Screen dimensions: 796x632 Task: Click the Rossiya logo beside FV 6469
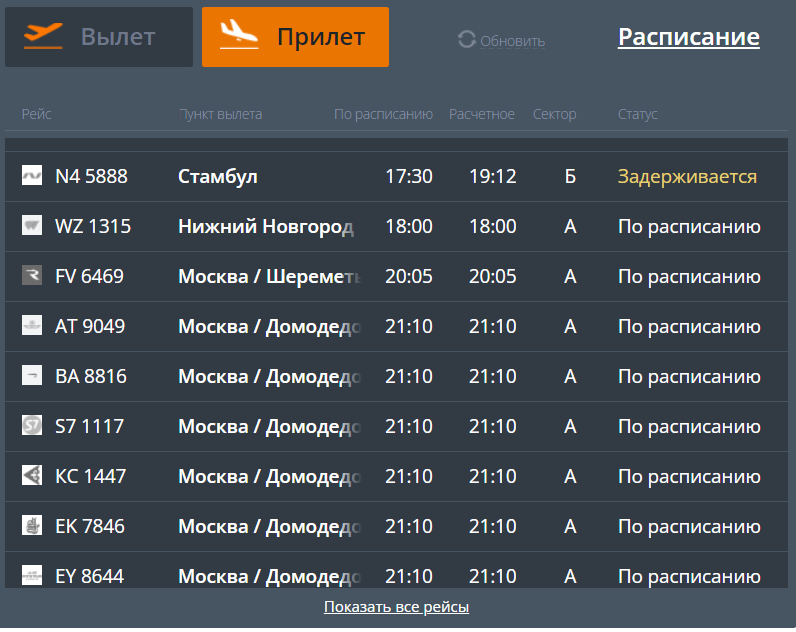coord(31,276)
